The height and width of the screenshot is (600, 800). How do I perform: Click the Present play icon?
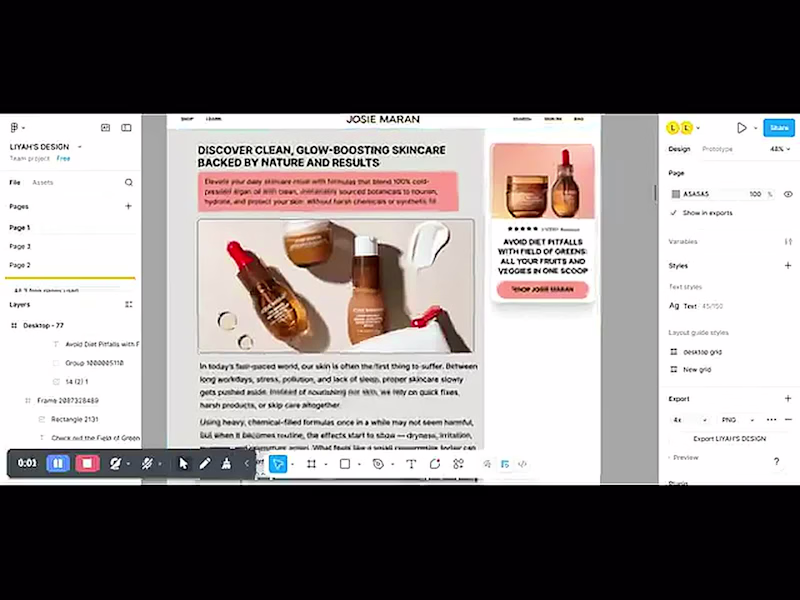(x=742, y=128)
